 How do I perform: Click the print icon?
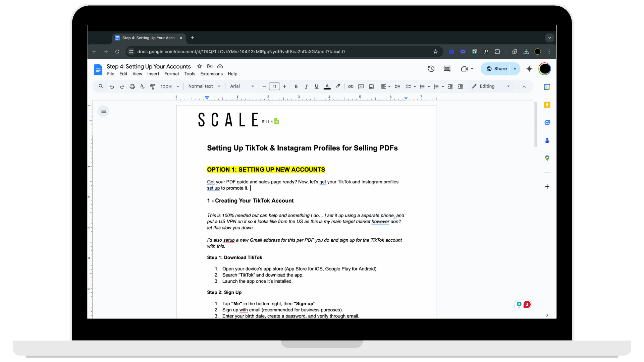132,86
